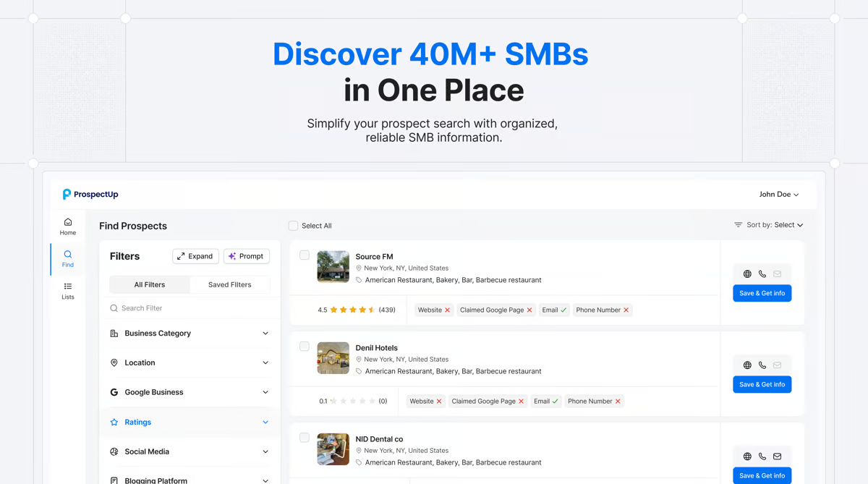The height and width of the screenshot is (484, 868).
Task: Click the NID Dental co business name
Action: [380, 439]
